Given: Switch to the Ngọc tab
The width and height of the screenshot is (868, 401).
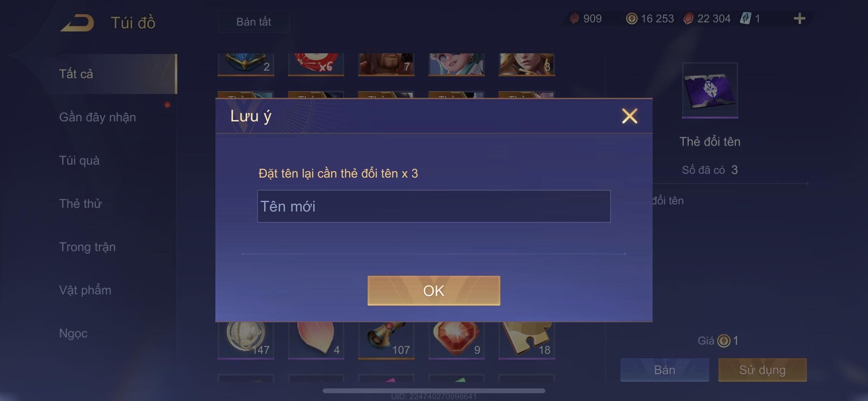Looking at the screenshot, I should [x=73, y=333].
